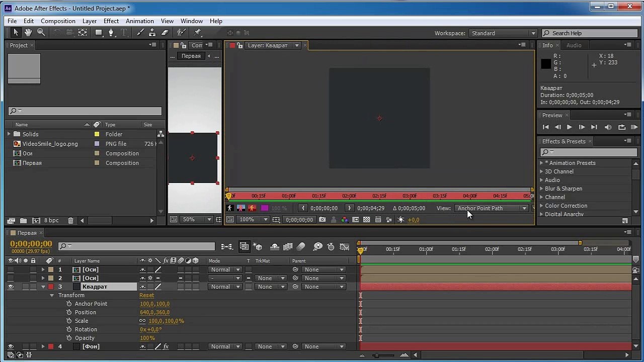Viewport: 644px width, 362px height.
Task: Toggle Scale stopwatch
Action: (69, 321)
